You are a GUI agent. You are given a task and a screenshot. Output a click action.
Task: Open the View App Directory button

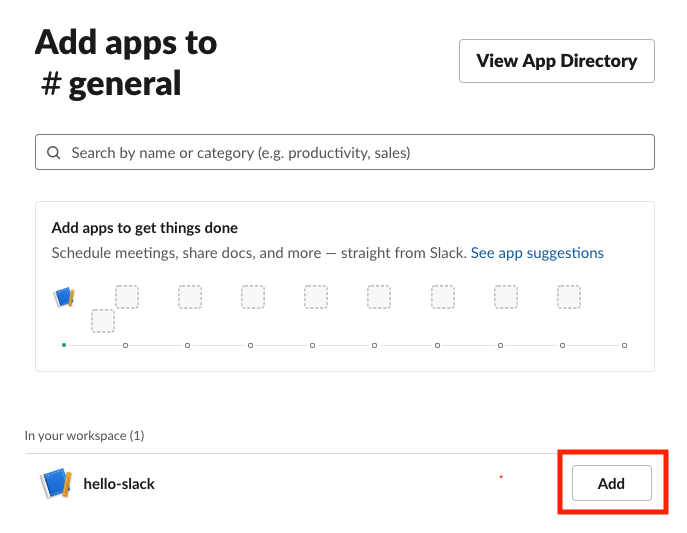point(556,61)
